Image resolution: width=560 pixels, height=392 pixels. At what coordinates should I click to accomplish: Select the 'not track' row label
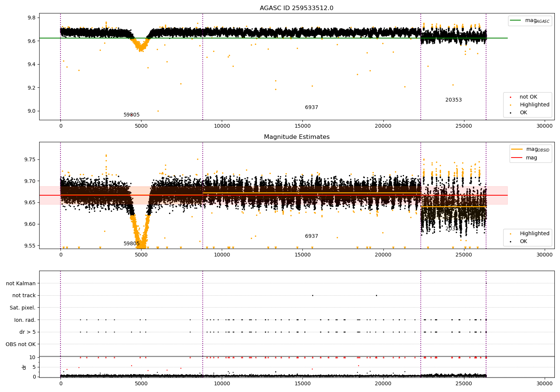[x=24, y=295]
